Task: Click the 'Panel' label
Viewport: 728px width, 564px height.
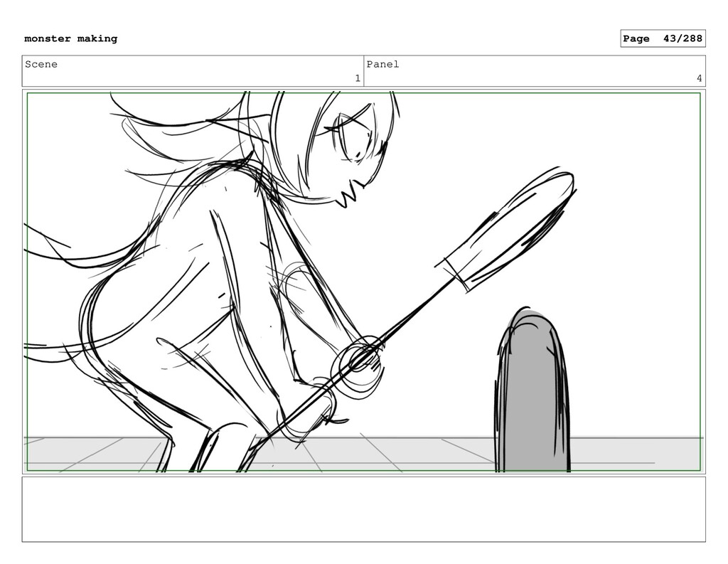Action: [382, 64]
